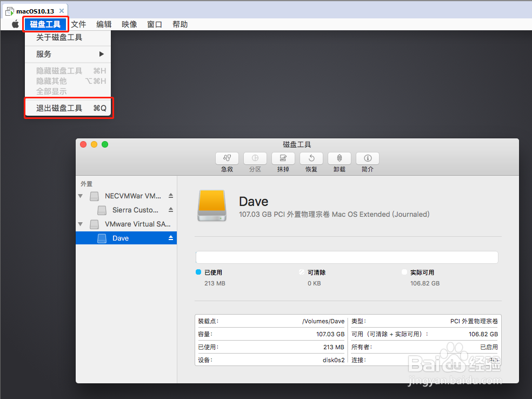
Task: Click the 106.82 GB value under 实际可用
Action: (x=425, y=283)
